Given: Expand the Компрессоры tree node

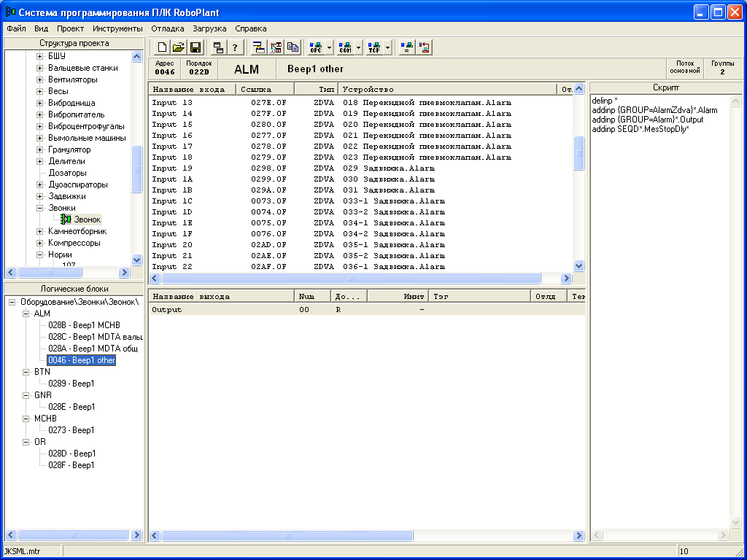Looking at the screenshot, I should click(x=40, y=243).
